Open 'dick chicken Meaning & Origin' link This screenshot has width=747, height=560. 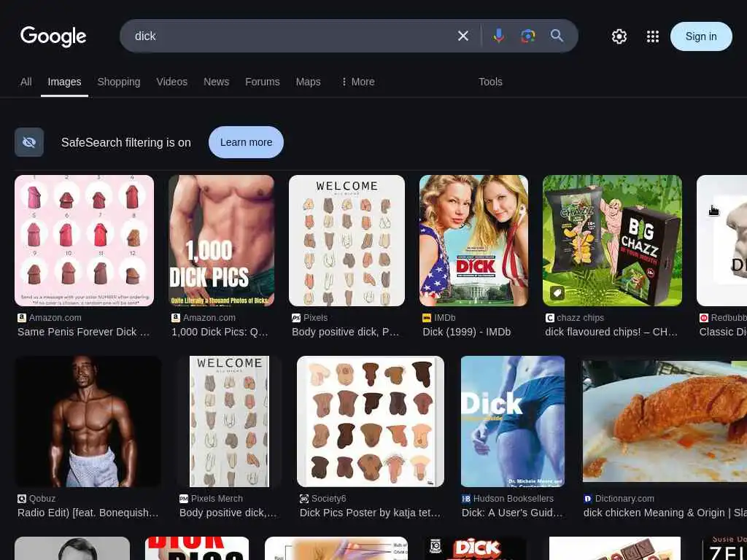pyautogui.click(x=665, y=513)
